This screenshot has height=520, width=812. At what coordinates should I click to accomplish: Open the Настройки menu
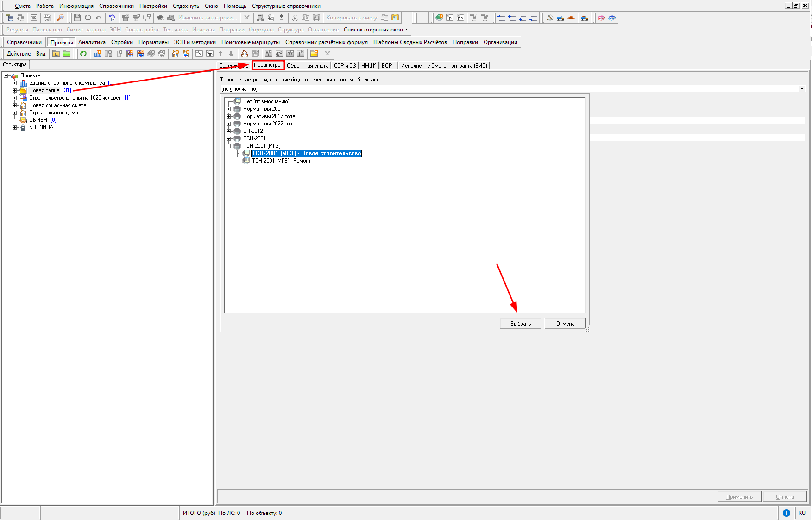(153, 6)
